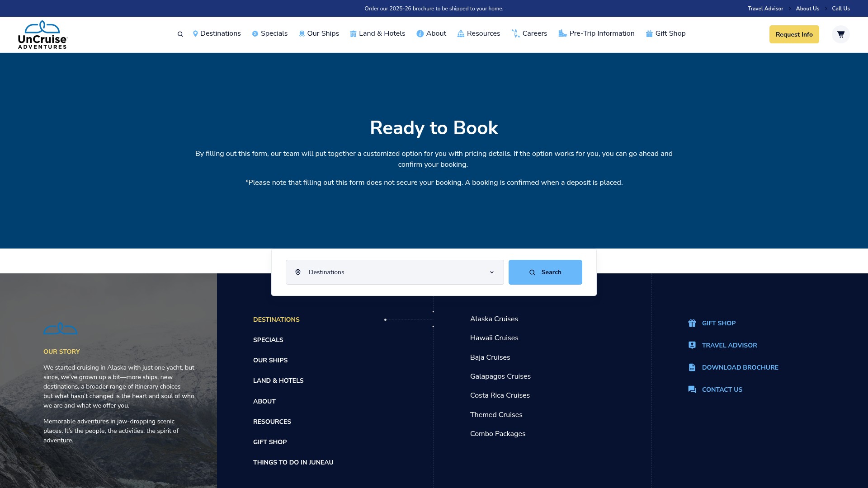Open the Careers menu item
Screen dimensions: 868x488
pos(535,33)
